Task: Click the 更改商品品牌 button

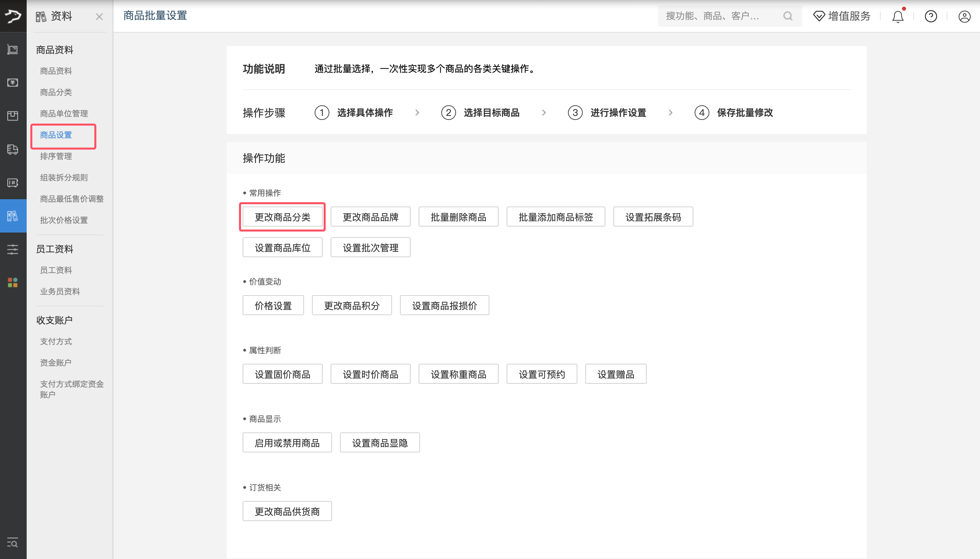Action: click(x=370, y=217)
